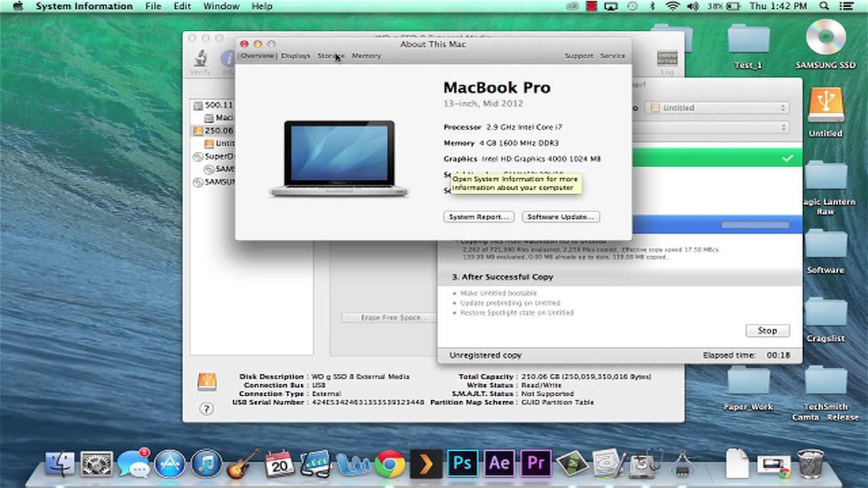Viewport: 868px width, 488px height.
Task: Open System Preferences in the Dock
Action: [97, 464]
